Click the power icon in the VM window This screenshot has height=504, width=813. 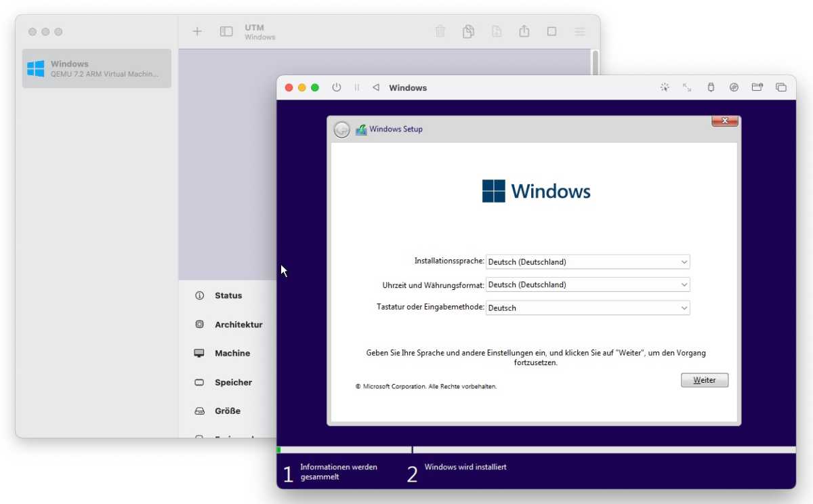point(337,87)
